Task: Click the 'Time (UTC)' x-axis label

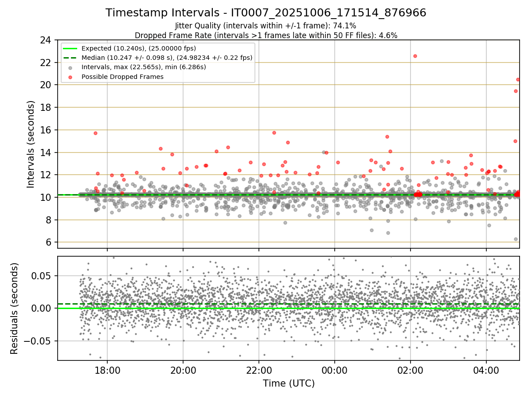Action: coord(289,383)
